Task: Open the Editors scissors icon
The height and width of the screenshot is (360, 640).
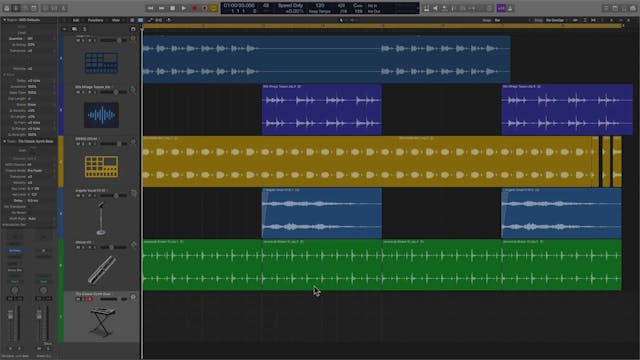Action: coord(64,8)
